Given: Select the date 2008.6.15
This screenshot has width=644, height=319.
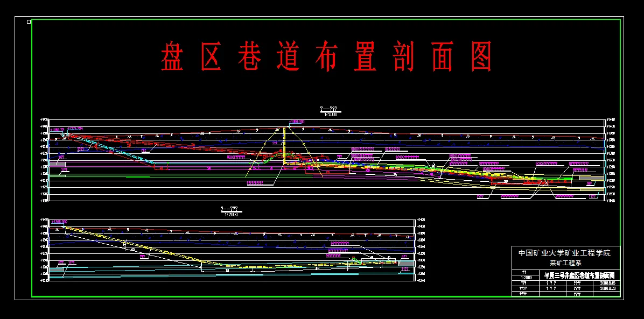Looking at the screenshot, I should tap(607, 283).
